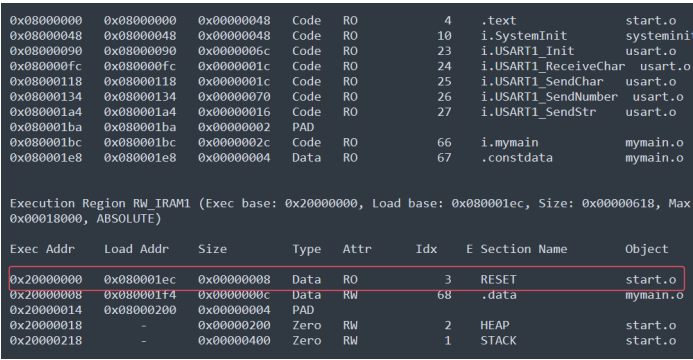Click index 68 in .data row
Viewport: 693px width, 360px height.
444,295
